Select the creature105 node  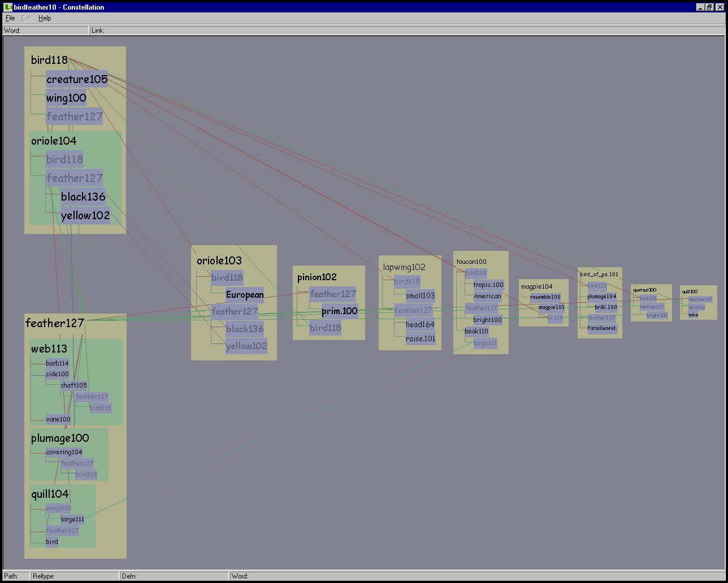tap(77, 80)
